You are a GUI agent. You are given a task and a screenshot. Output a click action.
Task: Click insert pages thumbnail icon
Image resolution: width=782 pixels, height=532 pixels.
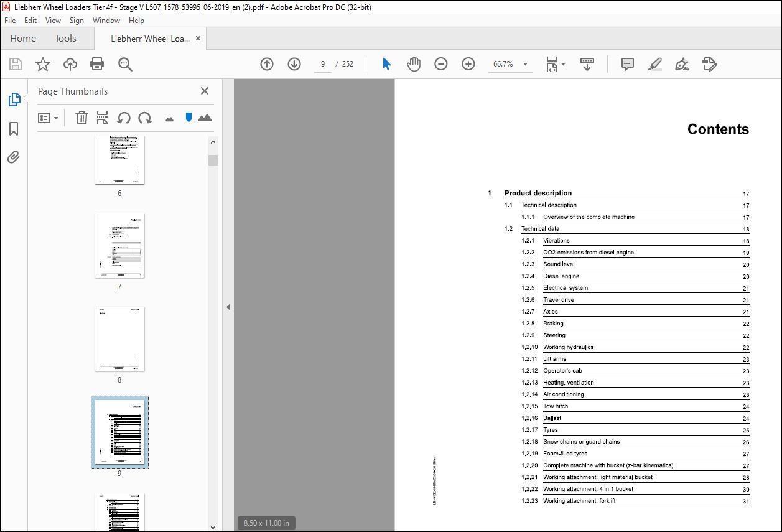pyautogui.click(x=103, y=118)
